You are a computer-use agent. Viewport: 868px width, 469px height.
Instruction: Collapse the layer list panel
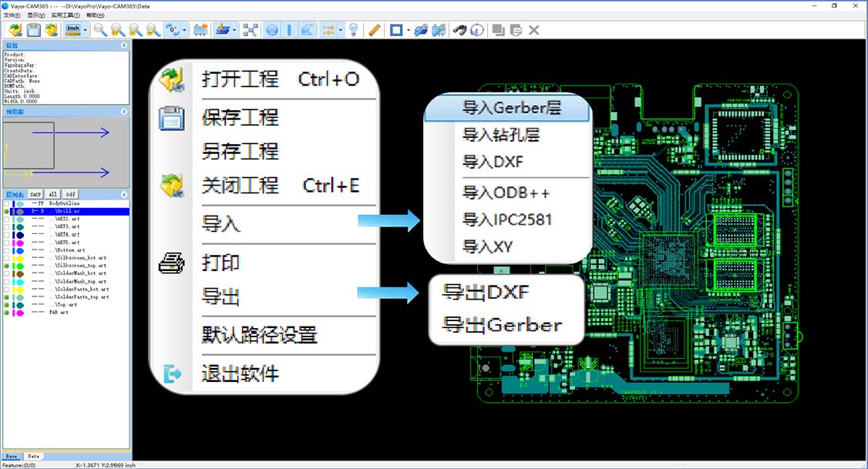[124, 195]
